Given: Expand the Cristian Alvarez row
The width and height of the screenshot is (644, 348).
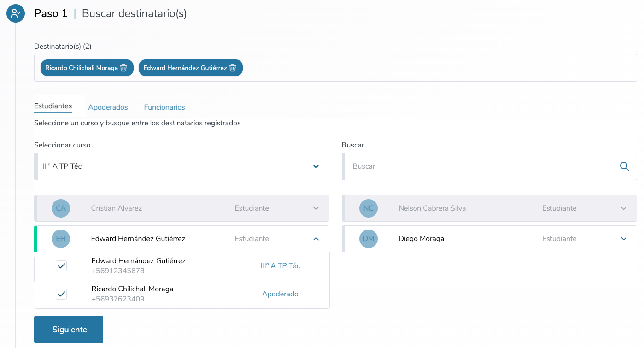Looking at the screenshot, I should pyautogui.click(x=316, y=208).
